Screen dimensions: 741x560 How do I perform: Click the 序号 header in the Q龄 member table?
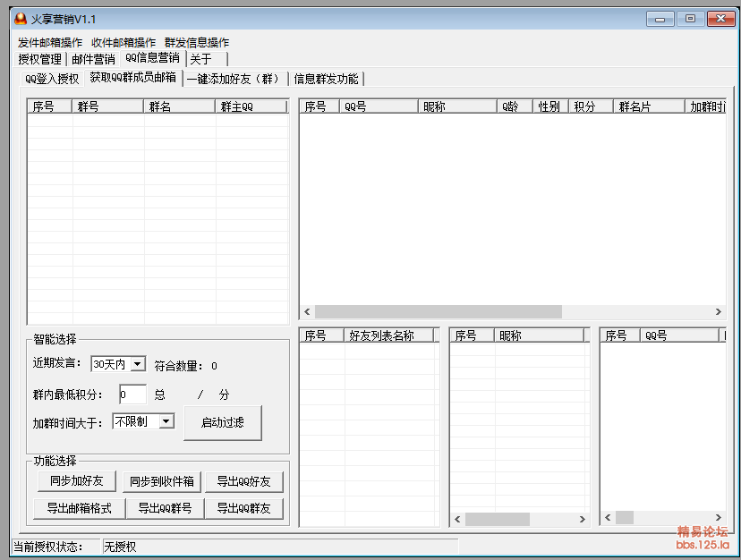(319, 106)
